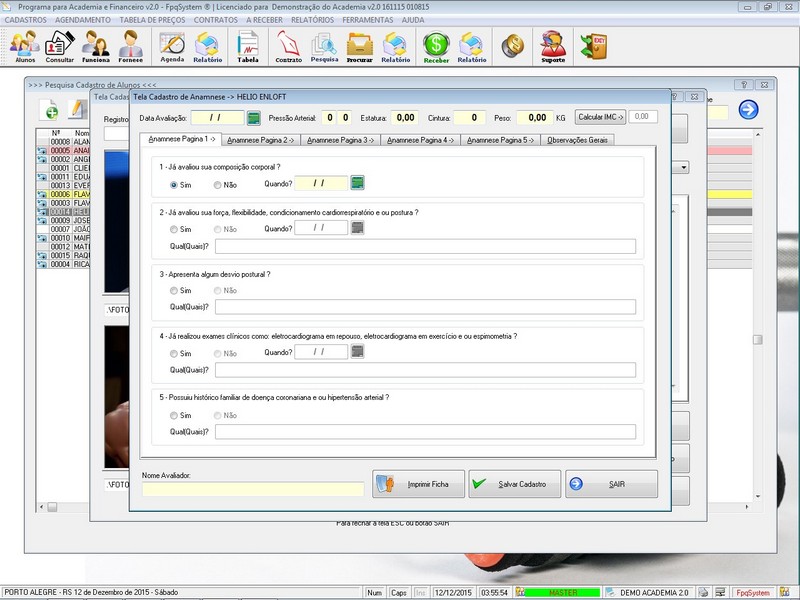Open the Agenda toolbar icon
800x600 pixels.
pyautogui.click(x=172, y=46)
